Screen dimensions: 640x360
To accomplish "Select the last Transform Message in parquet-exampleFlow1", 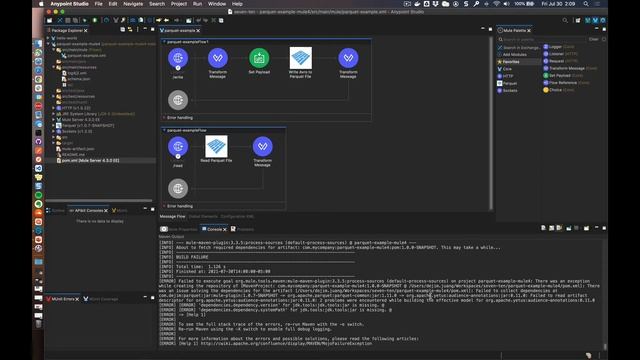I will pos(348,58).
